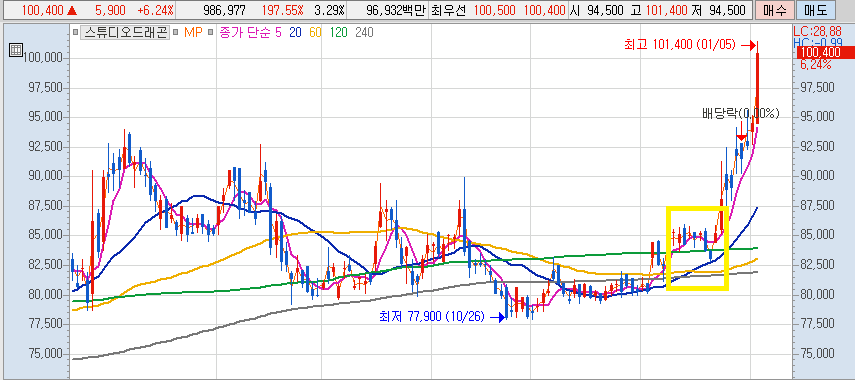Click the 6.24% label under price tag
Viewport: 855px width, 380px height.
click(x=816, y=64)
